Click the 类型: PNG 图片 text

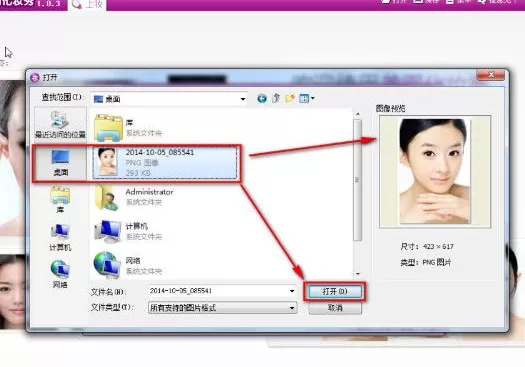click(426, 262)
